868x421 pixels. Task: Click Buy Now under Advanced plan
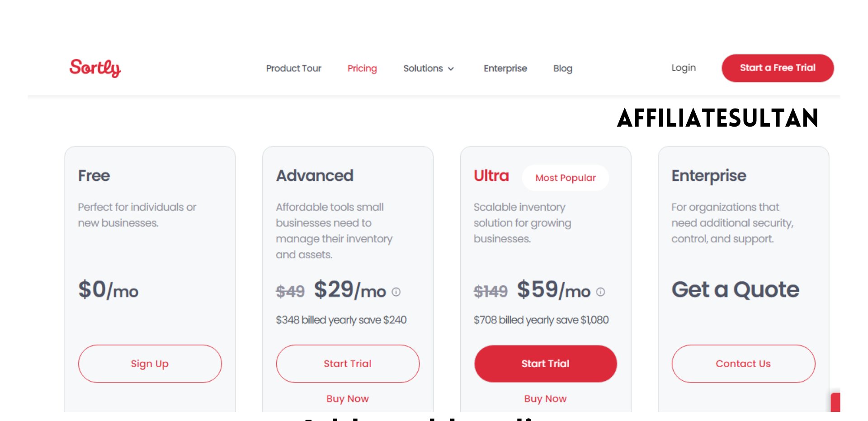(348, 399)
